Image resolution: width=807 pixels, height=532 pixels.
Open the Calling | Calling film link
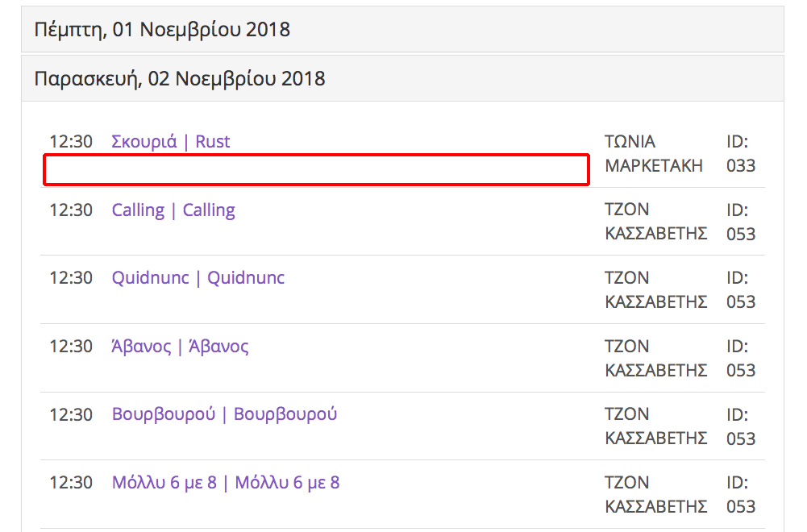[x=173, y=210]
